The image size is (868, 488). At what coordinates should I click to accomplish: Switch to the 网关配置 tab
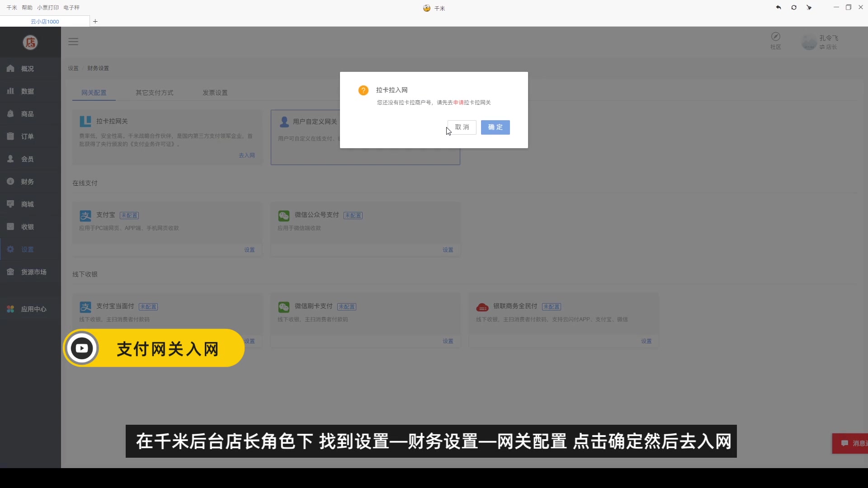[94, 93]
